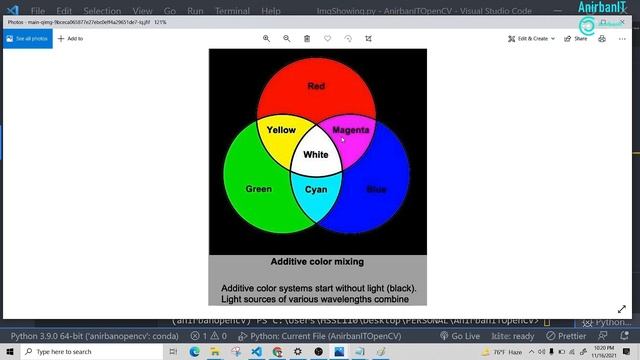
Task: Open the Go menu in VS Code
Action: point(170,11)
